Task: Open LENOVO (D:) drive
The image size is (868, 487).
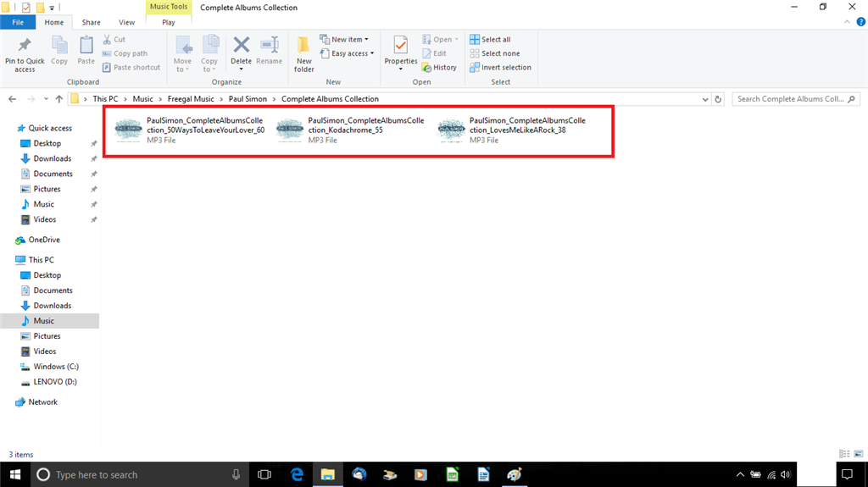Action: point(55,382)
